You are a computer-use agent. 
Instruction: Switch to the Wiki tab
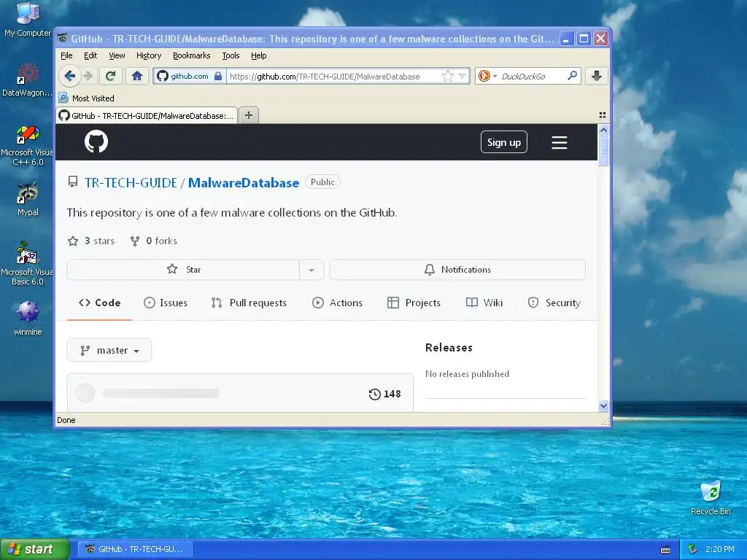click(484, 303)
